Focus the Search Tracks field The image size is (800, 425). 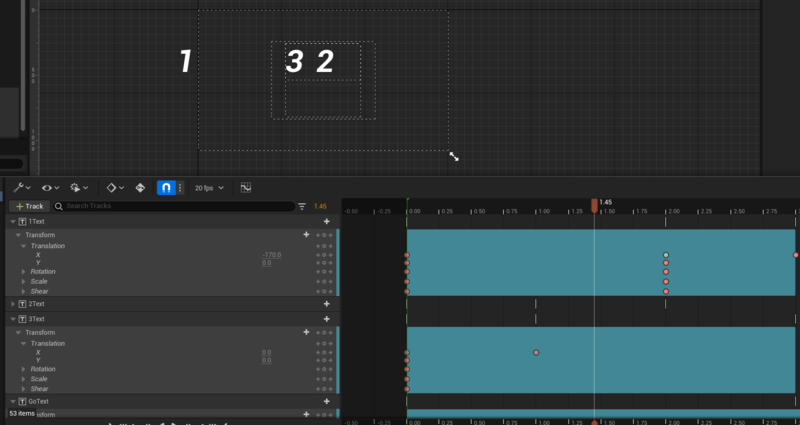174,206
